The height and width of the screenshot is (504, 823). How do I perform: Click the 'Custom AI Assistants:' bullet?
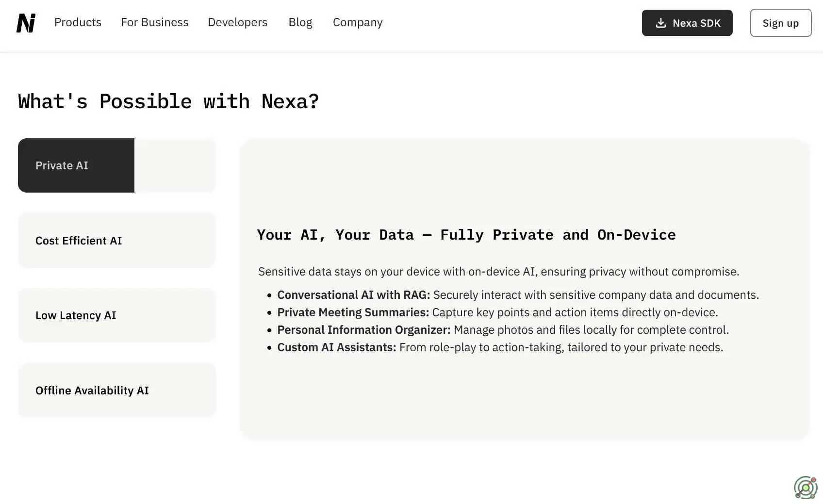(x=500, y=347)
